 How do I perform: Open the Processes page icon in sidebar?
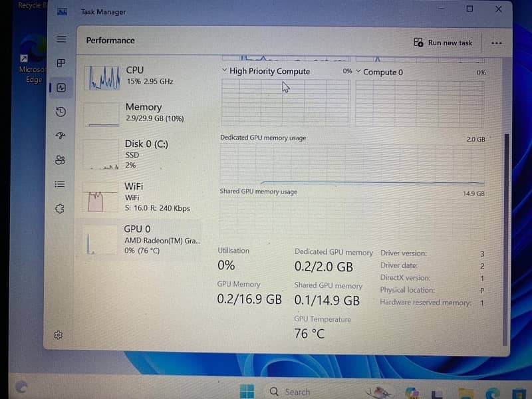point(61,63)
